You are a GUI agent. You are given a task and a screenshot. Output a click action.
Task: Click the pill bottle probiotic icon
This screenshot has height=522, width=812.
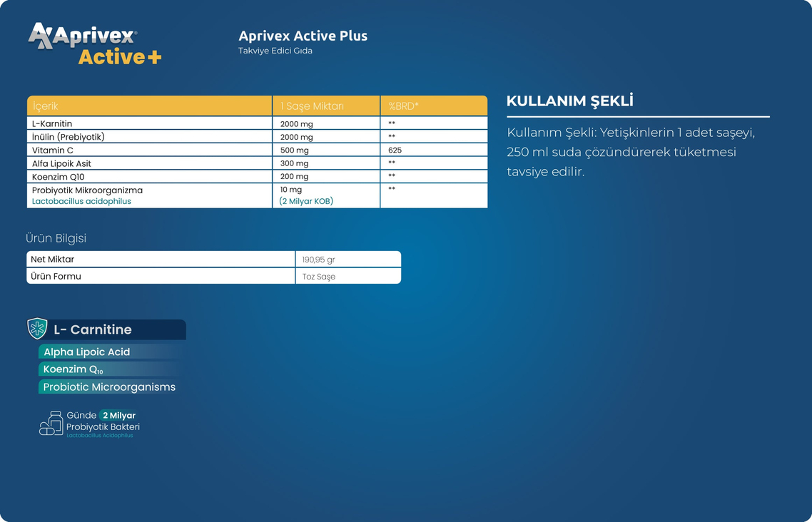click(51, 424)
